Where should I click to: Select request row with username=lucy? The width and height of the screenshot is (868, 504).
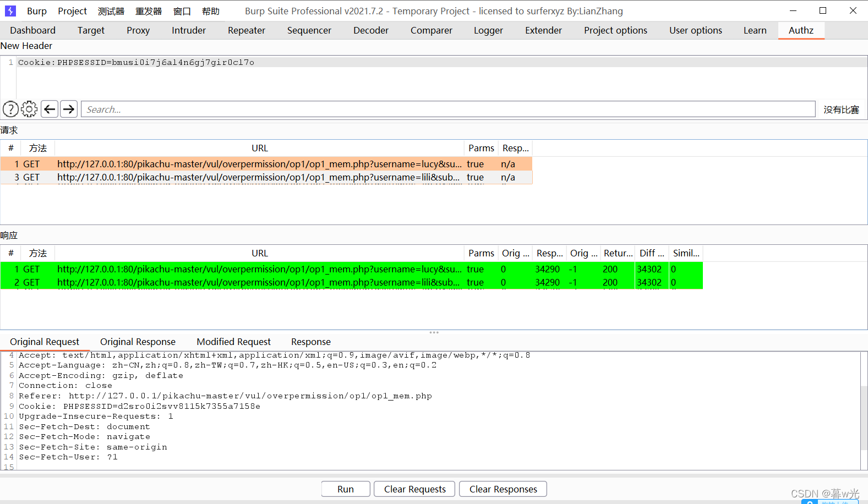point(266,164)
